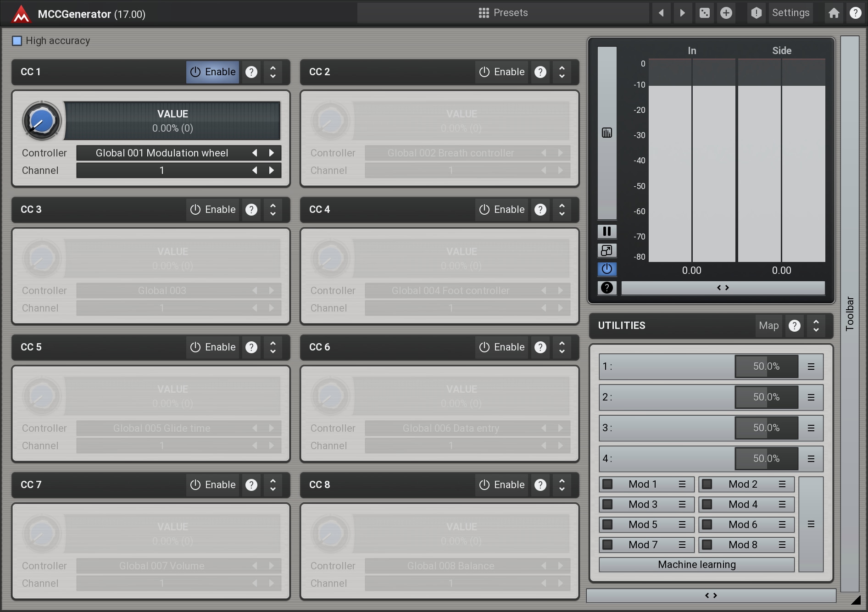Click the random preset dice icon
The height and width of the screenshot is (612, 868).
pyautogui.click(x=704, y=13)
